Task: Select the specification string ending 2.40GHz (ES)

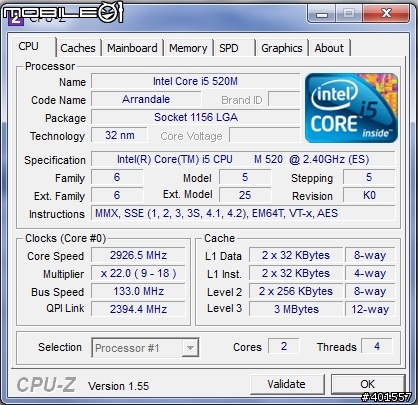Action: (243, 159)
